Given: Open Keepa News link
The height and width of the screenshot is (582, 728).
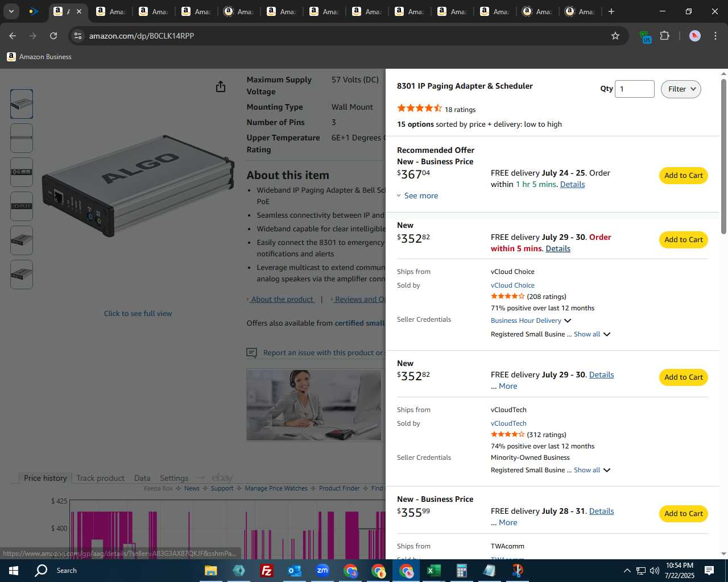Looking at the screenshot, I should point(192,488).
